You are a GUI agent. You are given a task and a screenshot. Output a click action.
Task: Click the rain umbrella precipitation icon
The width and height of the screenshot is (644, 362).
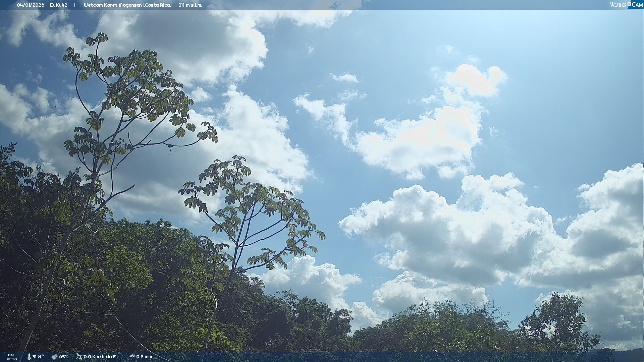132,357
